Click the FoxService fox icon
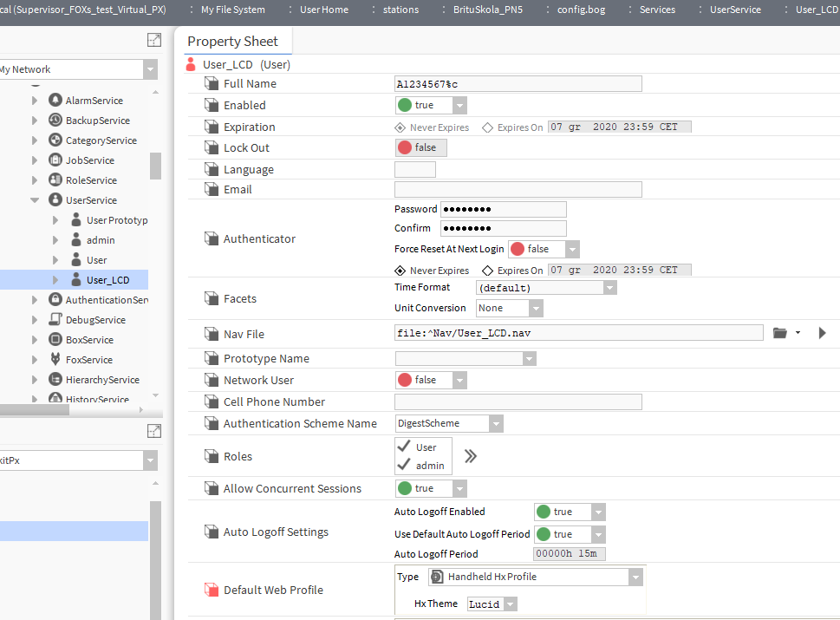Screen dimensions: 840x620 pos(56,360)
